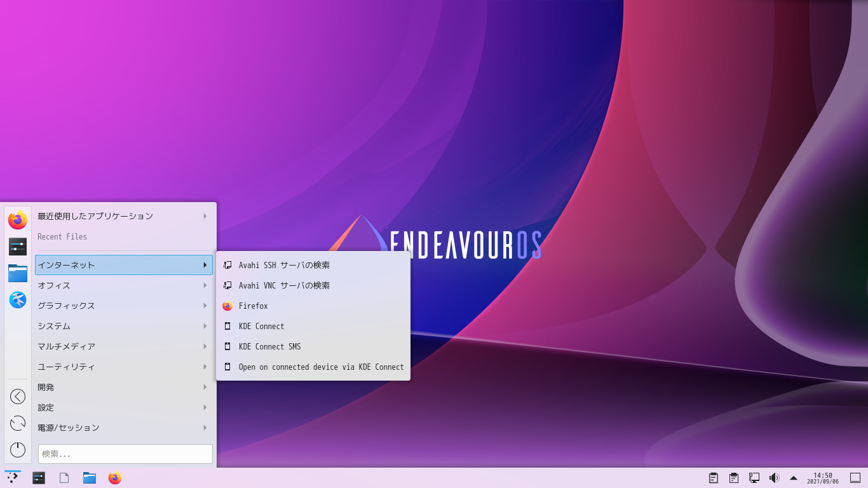
Task: Open the 設定 category
Action: tap(124, 407)
